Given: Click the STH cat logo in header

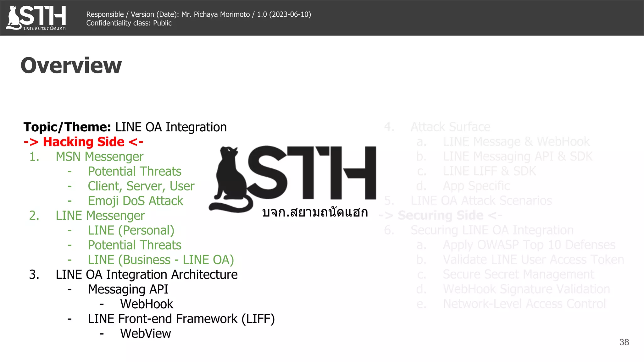Looking at the screenshot, I should 36,18.
